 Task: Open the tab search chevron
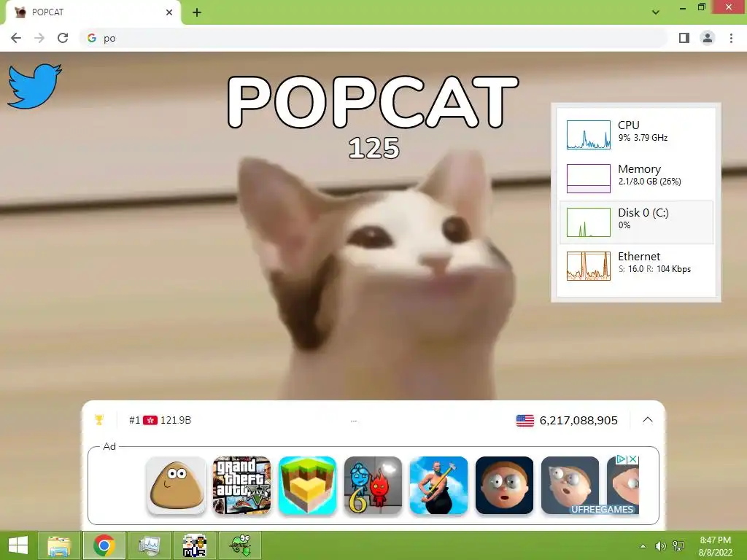656,12
